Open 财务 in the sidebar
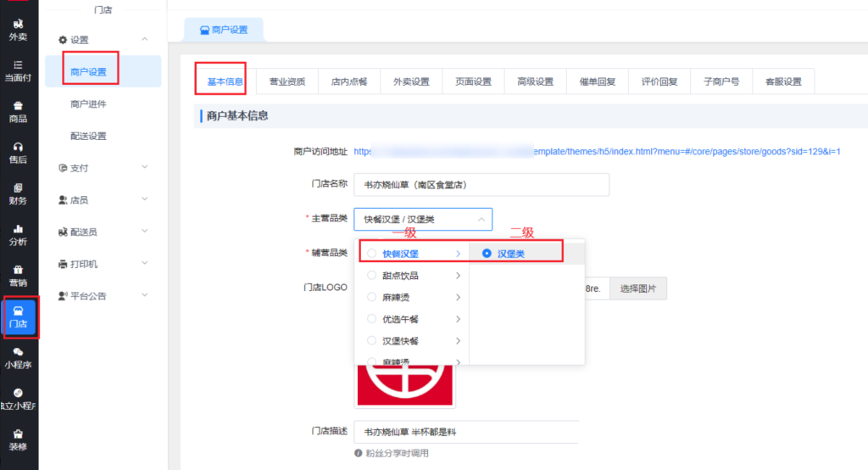 (18, 193)
